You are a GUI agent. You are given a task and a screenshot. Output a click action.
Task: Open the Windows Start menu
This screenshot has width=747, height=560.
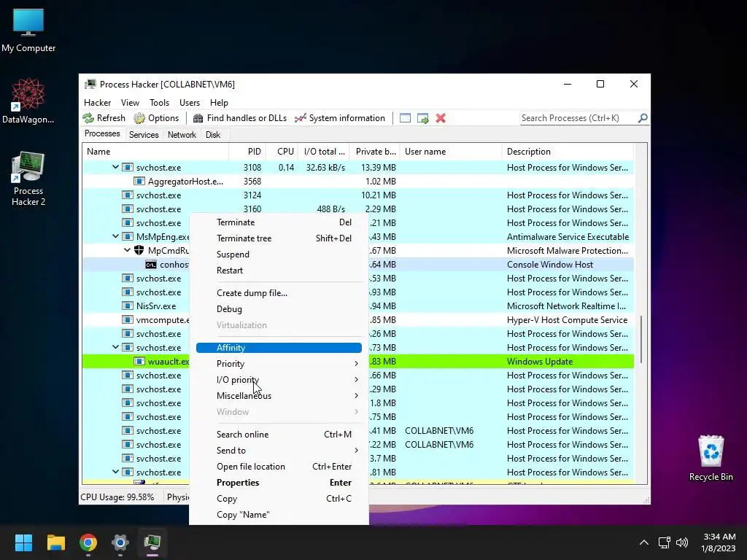point(23,542)
